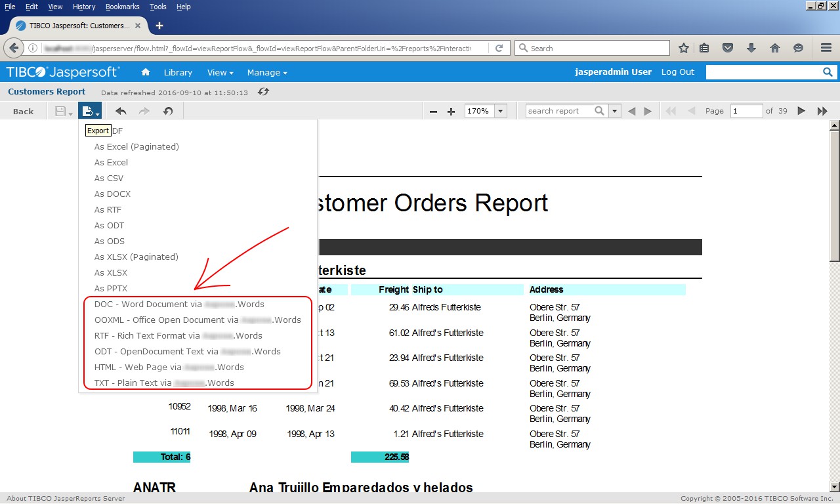Zoom in with the plus icon
The image size is (840, 504).
coord(451,112)
